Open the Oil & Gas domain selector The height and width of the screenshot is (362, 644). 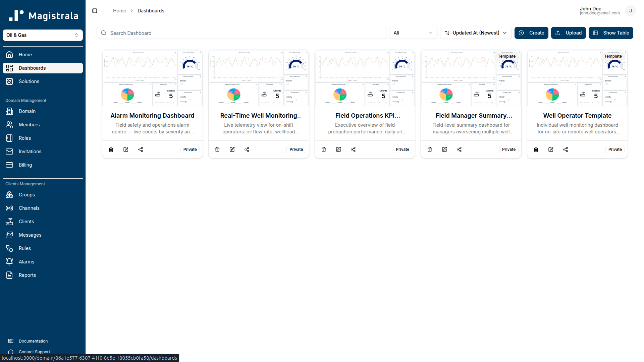[x=43, y=35]
